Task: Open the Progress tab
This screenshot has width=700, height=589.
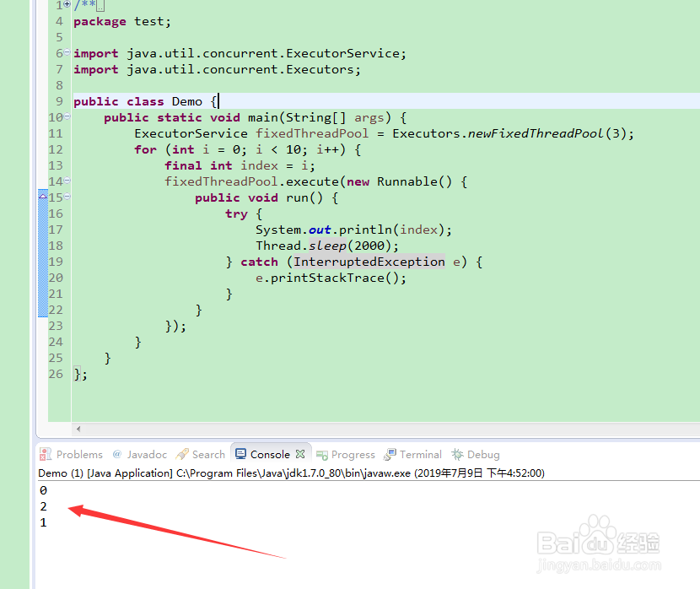Action: 346,455
